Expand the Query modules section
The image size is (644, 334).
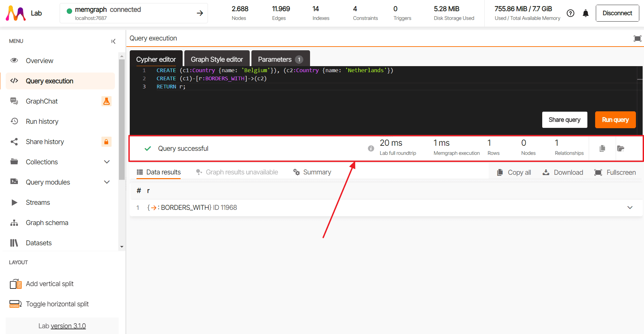click(x=107, y=182)
